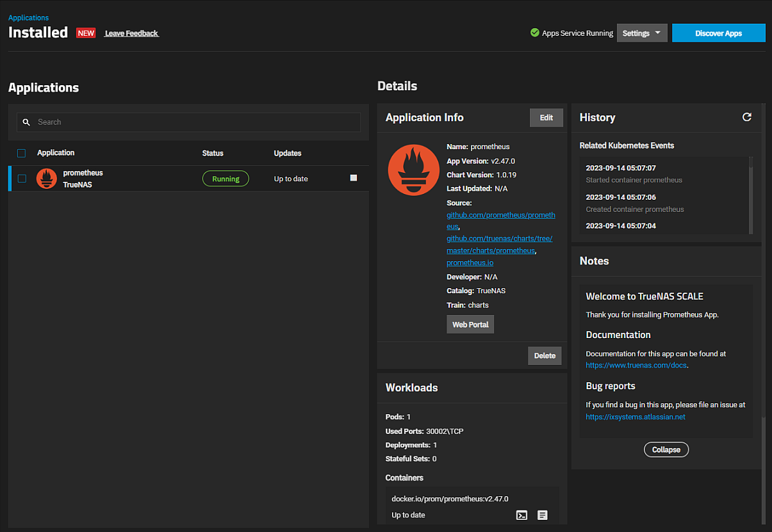This screenshot has height=532, width=772.
Task: Open the container shell terminal icon
Action: point(522,515)
